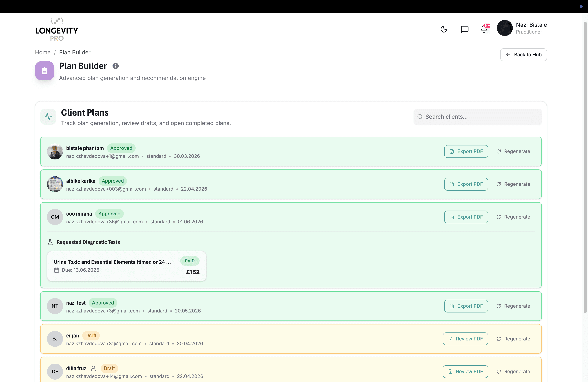This screenshot has width=588, height=382.
Task: Click the NT initials avatar
Action: tap(55, 306)
